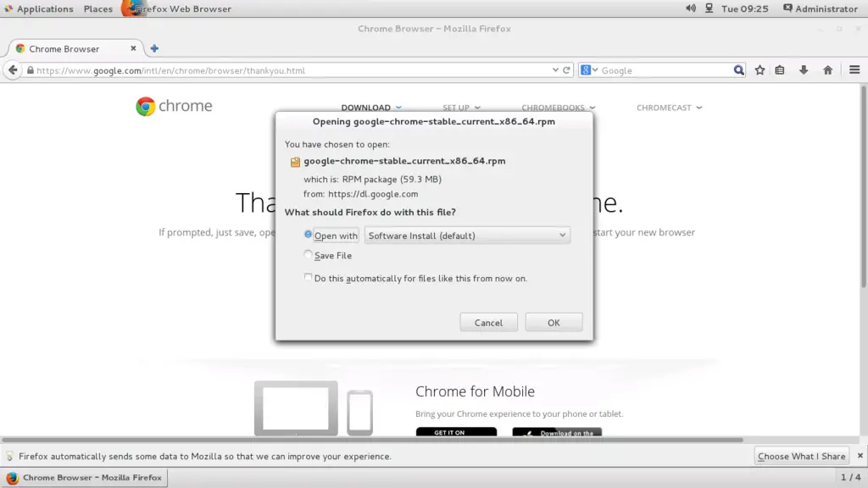Click the file name google-chrome-stable_current_x86_64.rpm
Viewport: 868px width, 488px height.
point(404,161)
